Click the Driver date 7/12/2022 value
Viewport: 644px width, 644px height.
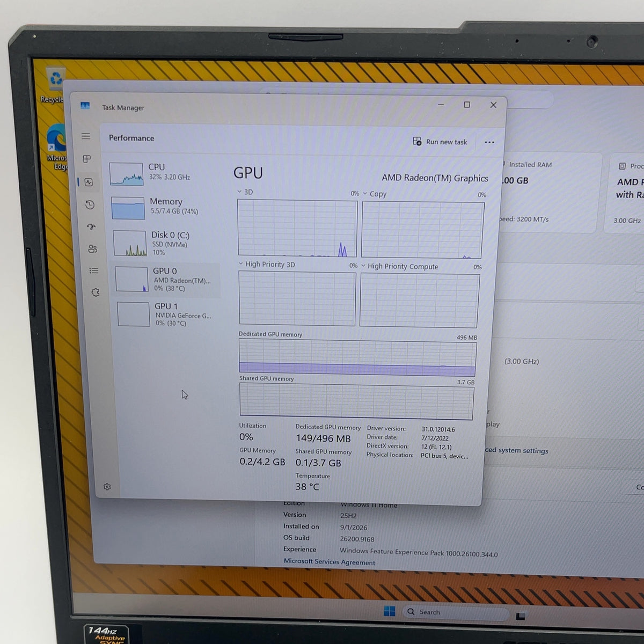point(435,438)
